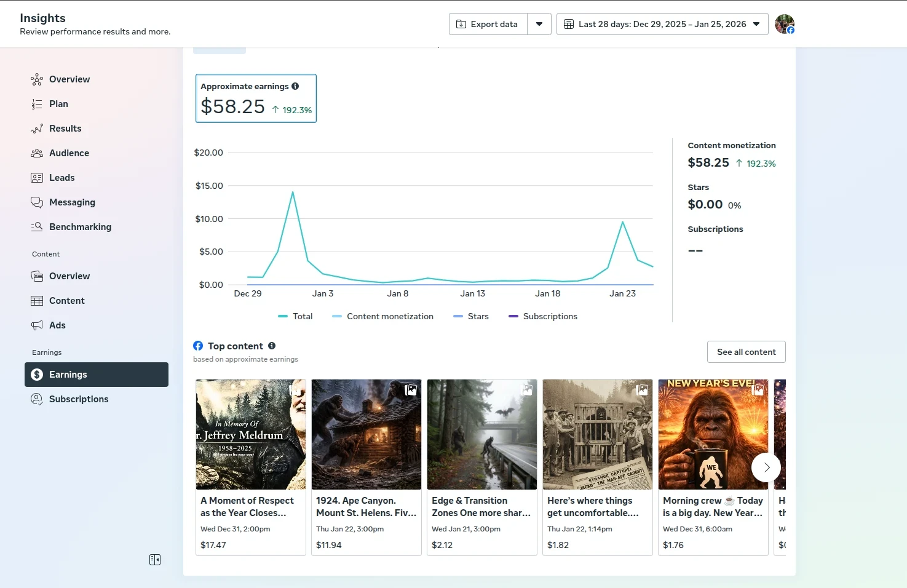Open the 1924 Ape Canyon post thumbnail
The width and height of the screenshot is (907, 588).
tap(366, 434)
